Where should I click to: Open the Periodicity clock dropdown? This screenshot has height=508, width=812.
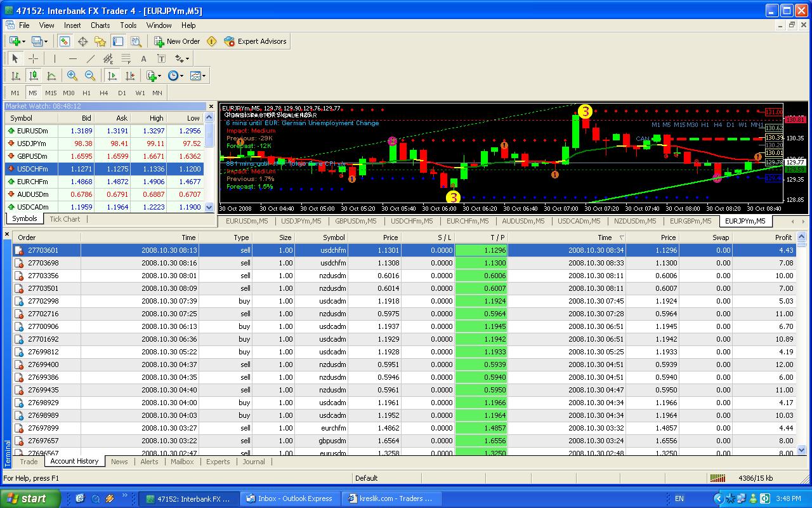coord(175,76)
